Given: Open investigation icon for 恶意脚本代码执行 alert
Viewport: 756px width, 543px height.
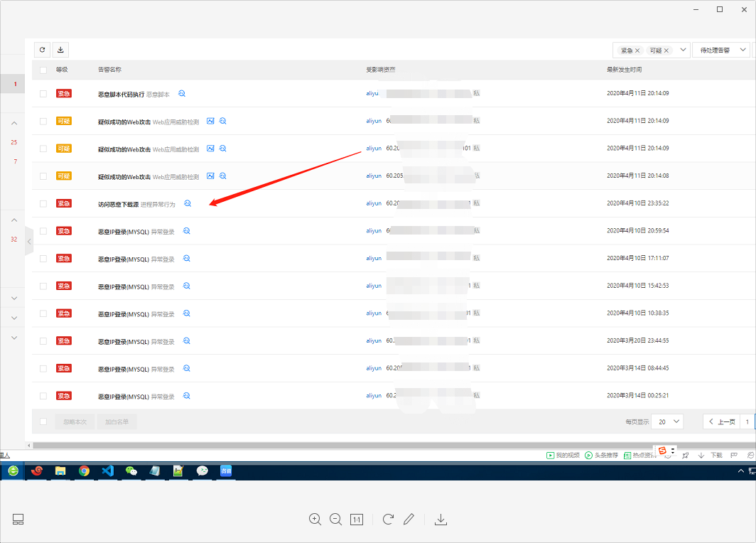Looking at the screenshot, I should [182, 94].
